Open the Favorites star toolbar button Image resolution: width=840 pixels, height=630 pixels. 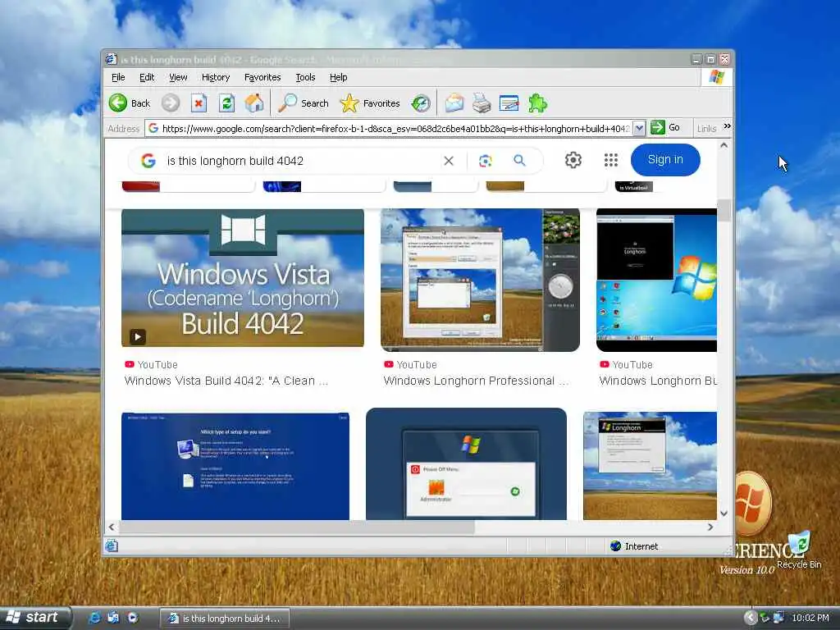pos(370,103)
